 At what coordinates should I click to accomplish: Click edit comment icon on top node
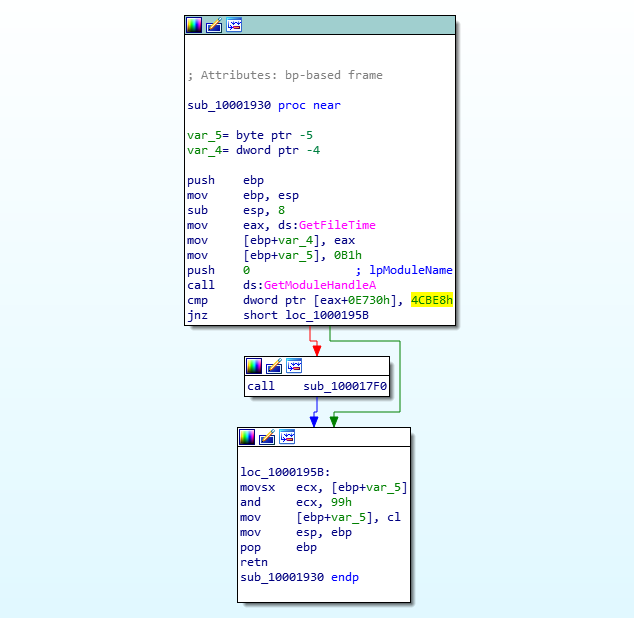[214, 25]
